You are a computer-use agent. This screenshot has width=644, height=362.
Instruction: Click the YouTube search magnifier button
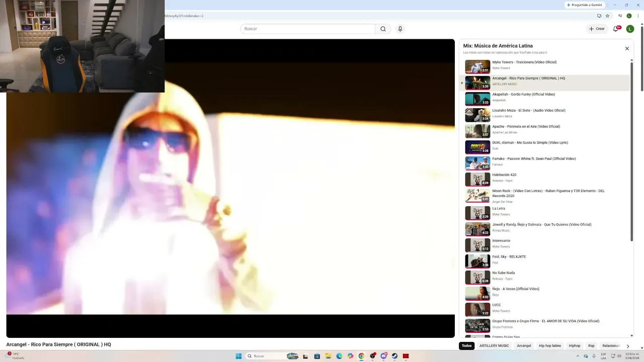click(383, 29)
